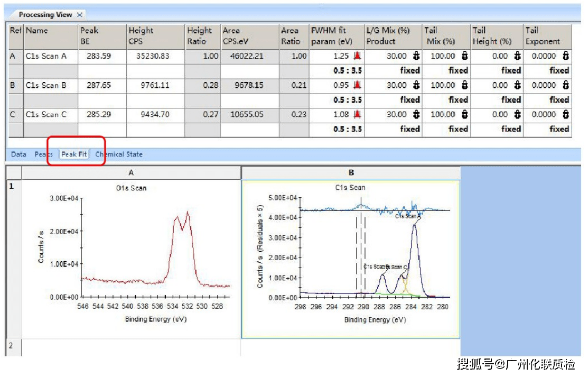Toggle the Tail Height lock for C1s Scan A
588x377 pixels.
[x=518, y=56]
